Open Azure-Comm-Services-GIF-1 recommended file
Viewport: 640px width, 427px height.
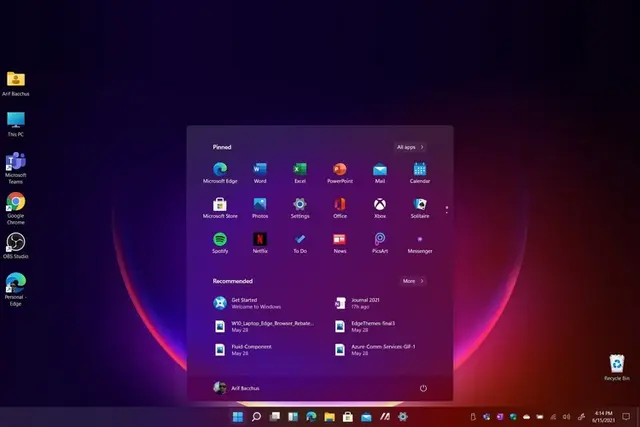pos(375,349)
